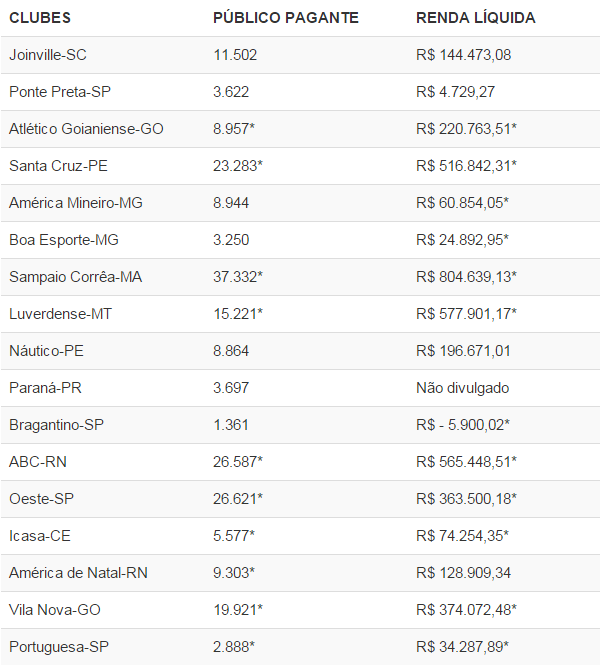Click the PÚBLICO PAGANTE column header
Image resolution: width=600 pixels, height=665 pixels.
[285, 18]
